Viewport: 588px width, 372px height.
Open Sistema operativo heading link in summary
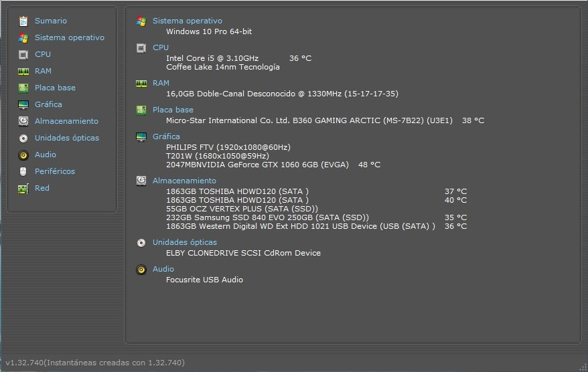point(187,21)
